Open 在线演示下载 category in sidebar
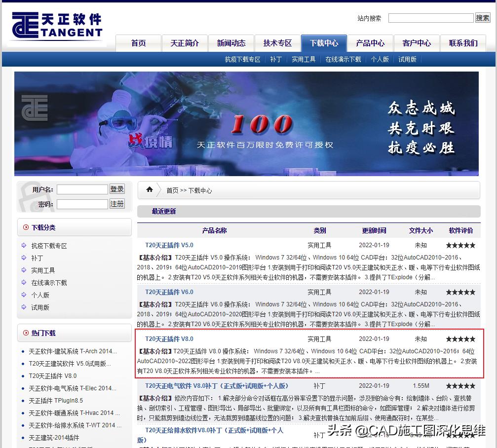Image resolution: width=497 pixels, height=448 pixels. coord(49,283)
